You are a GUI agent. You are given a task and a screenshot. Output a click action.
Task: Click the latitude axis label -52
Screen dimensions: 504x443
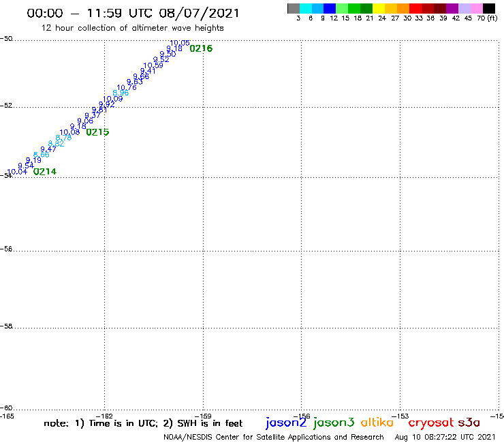[x=6, y=106]
